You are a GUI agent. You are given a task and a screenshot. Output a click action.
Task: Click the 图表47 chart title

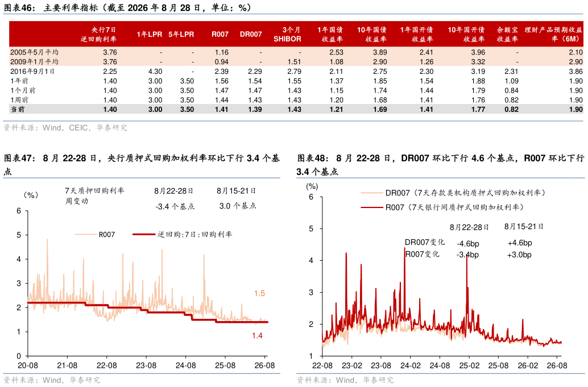[142, 165]
